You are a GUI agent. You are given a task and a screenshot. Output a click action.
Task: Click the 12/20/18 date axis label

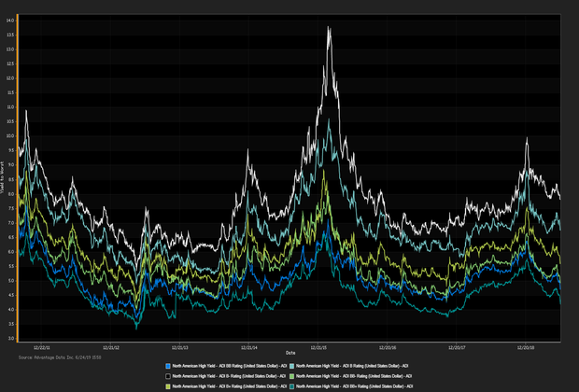pos(526,348)
